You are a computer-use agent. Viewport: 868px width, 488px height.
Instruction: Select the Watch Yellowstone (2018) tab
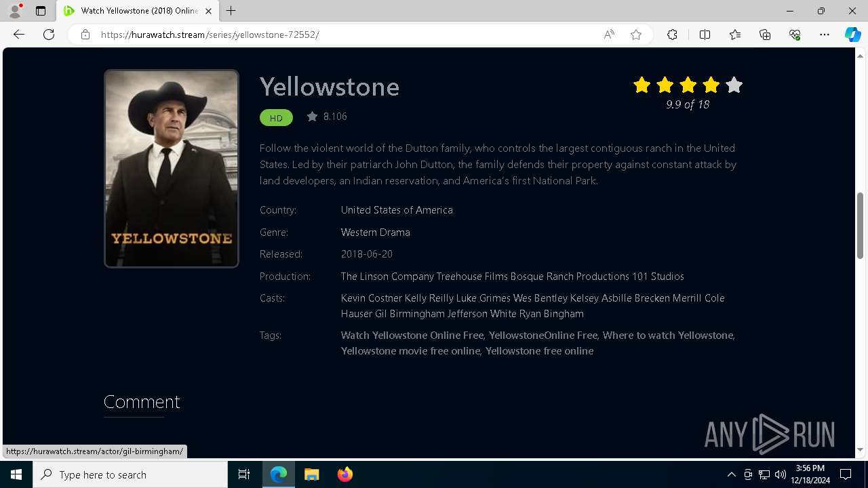pos(138,11)
